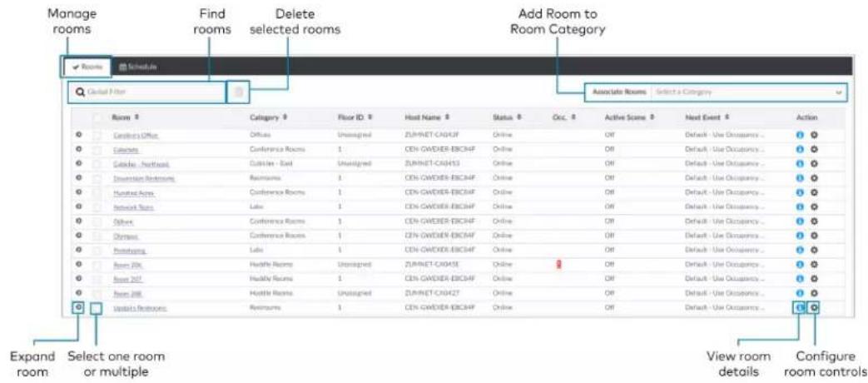This screenshot has height=383, width=868.
Task: Select the Upstairs Restrooms checkbox
Action: (97, 307)
